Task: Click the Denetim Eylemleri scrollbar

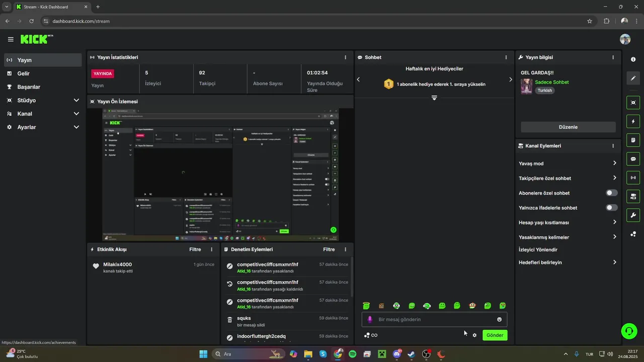Action: [x=351, y=277]
